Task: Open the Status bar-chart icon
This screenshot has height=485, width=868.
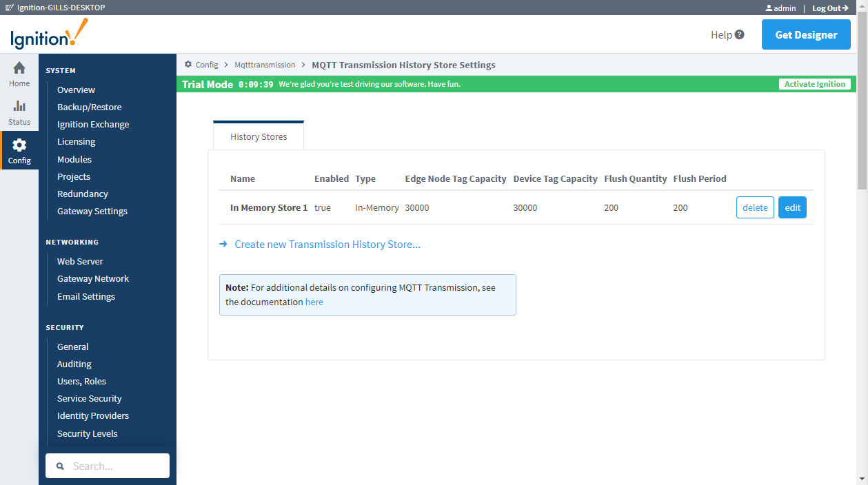Action: tap(19, 107)
